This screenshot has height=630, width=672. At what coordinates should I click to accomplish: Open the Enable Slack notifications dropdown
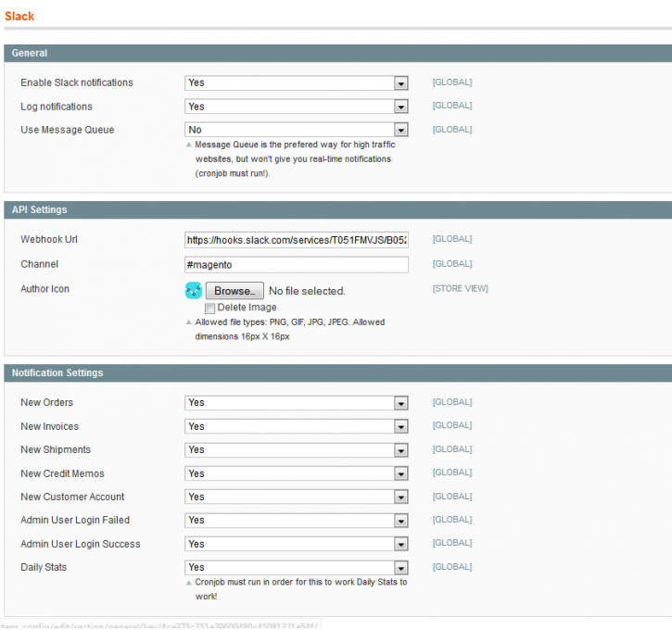click(x=296, y=82)
